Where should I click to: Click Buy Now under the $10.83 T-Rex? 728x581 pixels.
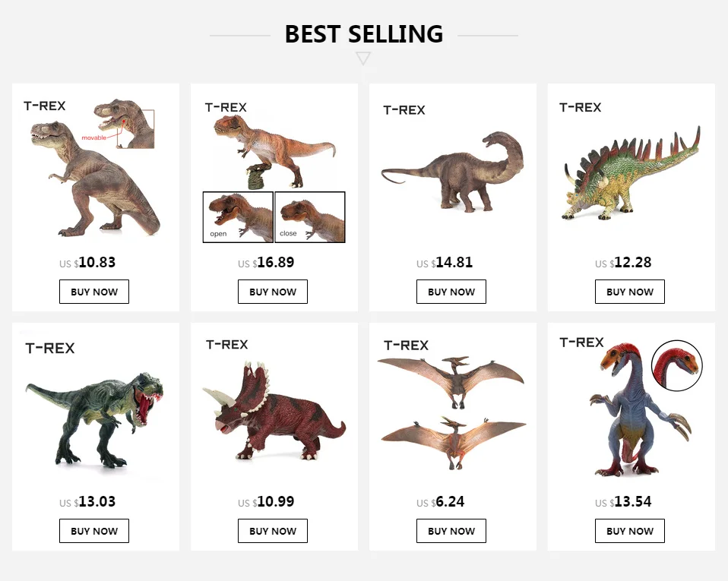[x=94, y=292]
